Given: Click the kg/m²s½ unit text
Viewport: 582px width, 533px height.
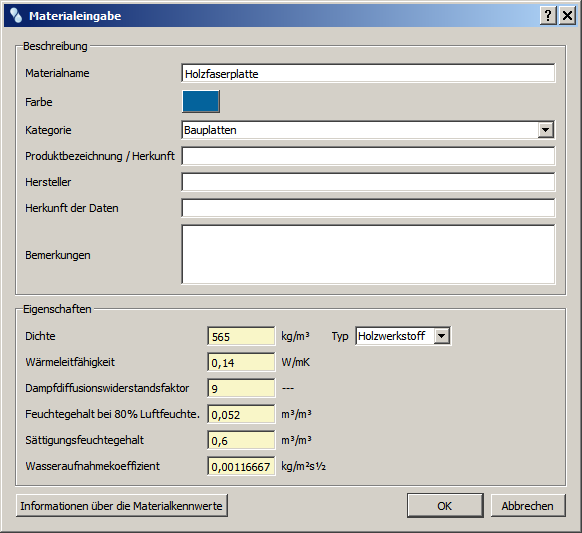Looking at the screenshot, I should pos(304,466).
